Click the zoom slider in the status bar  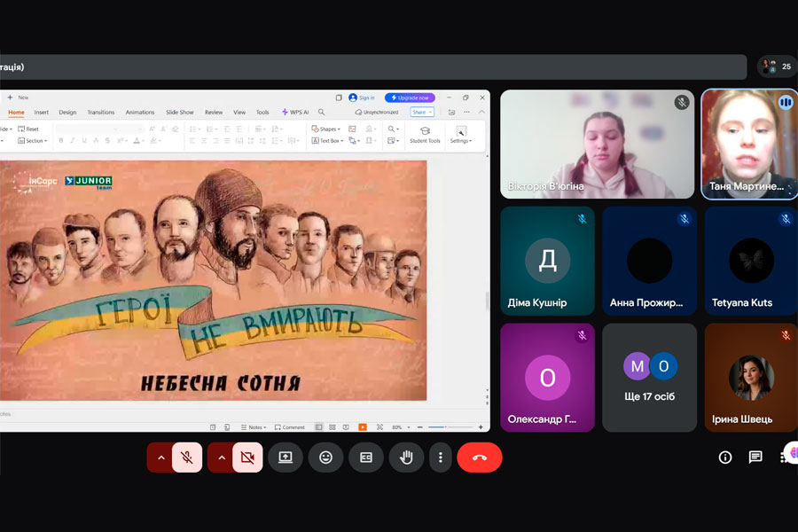coord(439,427)
